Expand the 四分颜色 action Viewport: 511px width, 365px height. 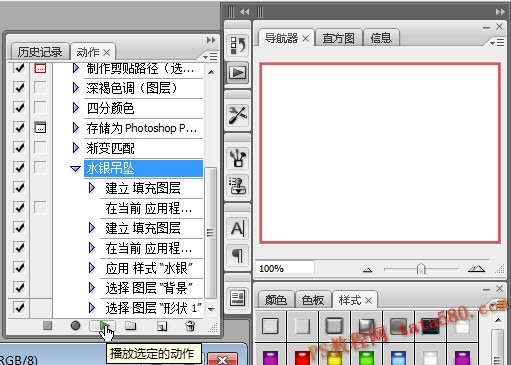pos(76,108)
